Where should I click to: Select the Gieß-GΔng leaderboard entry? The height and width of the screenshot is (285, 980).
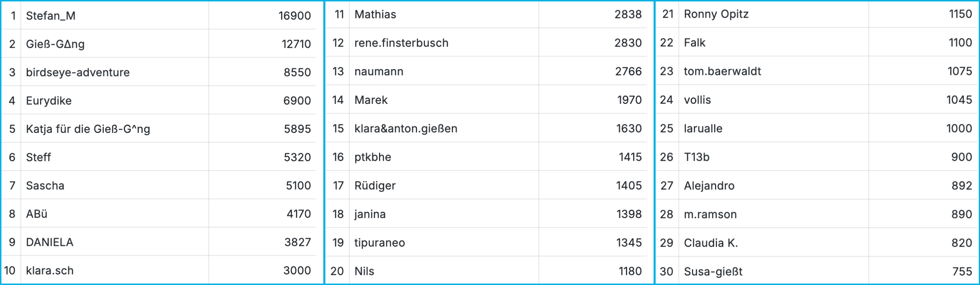[x=55, y=44]
